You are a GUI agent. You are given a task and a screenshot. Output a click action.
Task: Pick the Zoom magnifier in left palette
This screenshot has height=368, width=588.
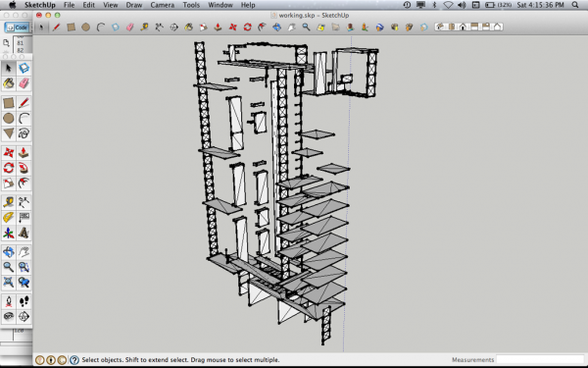pos(9,267)
